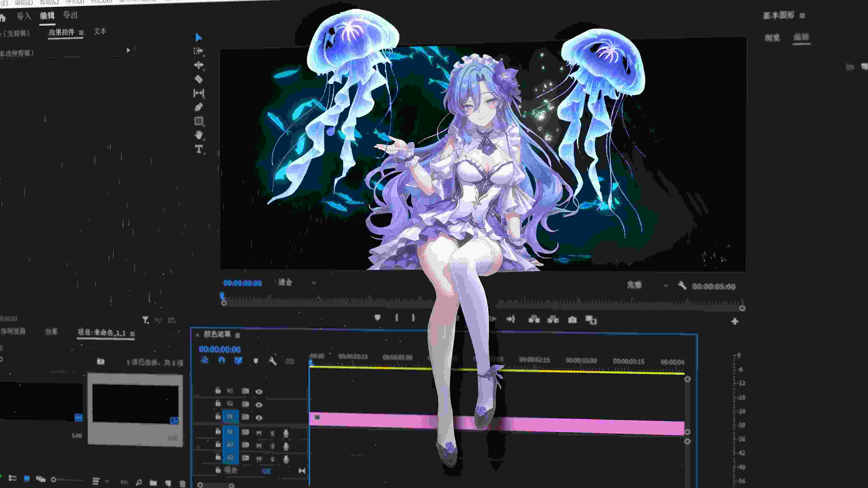Click the Find magnifier in project panel
Image resolution: width=868 pixels, height=488 pixels.
tap(139, 483)
